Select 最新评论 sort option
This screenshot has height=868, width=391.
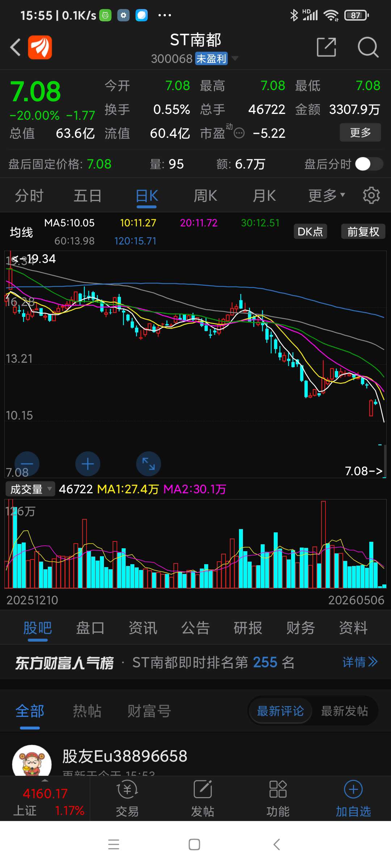pos(280,711)
